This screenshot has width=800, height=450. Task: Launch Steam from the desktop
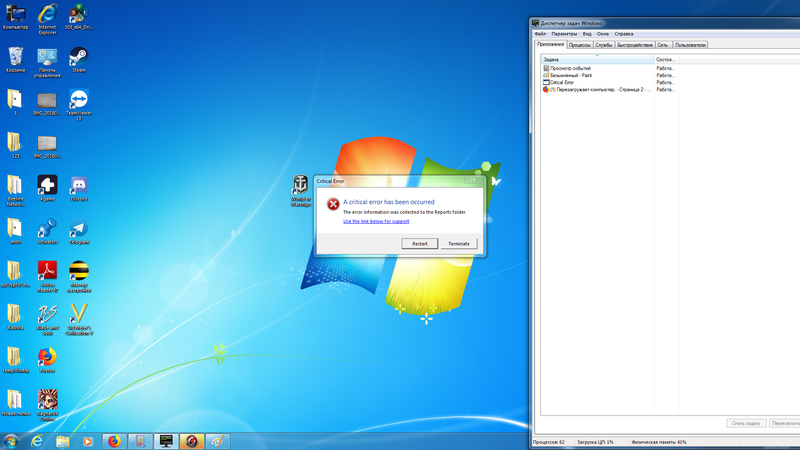tap(79, 60)
